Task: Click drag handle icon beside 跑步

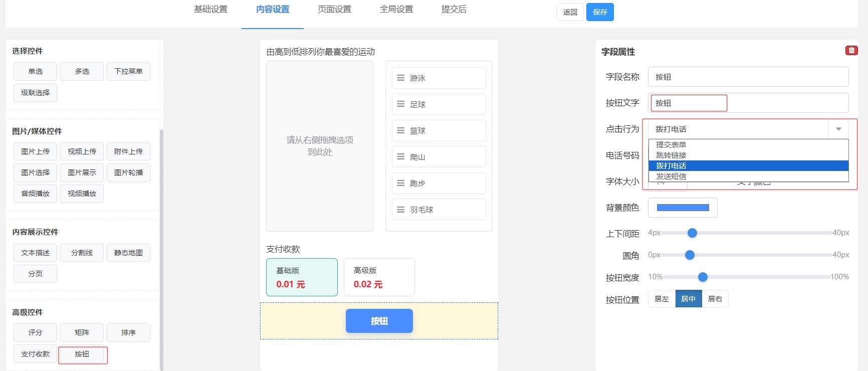Action: [x=400, y=183]
